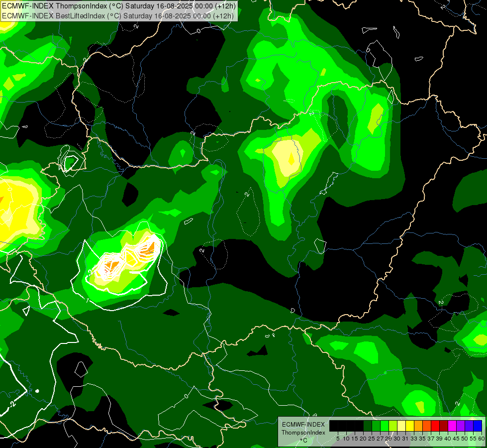487x448 pixels.
Task: Click the '40' tick label on legend
Action: (x=448, y=439)
